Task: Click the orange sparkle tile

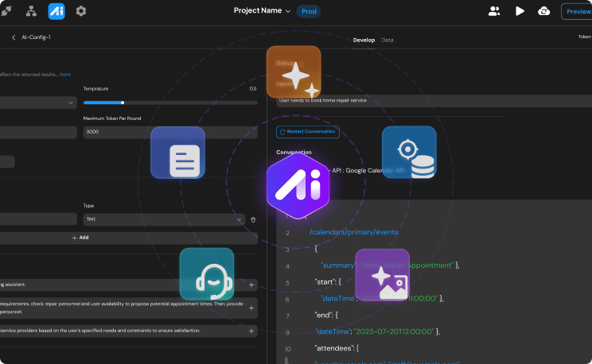Action: click(294, 73)
